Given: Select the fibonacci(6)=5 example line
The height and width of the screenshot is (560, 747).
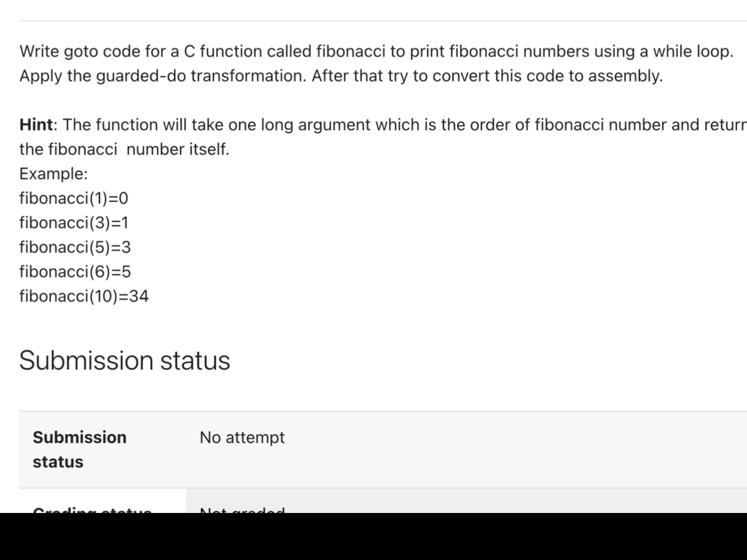Looking at the screenshot, I should [75, 272].
